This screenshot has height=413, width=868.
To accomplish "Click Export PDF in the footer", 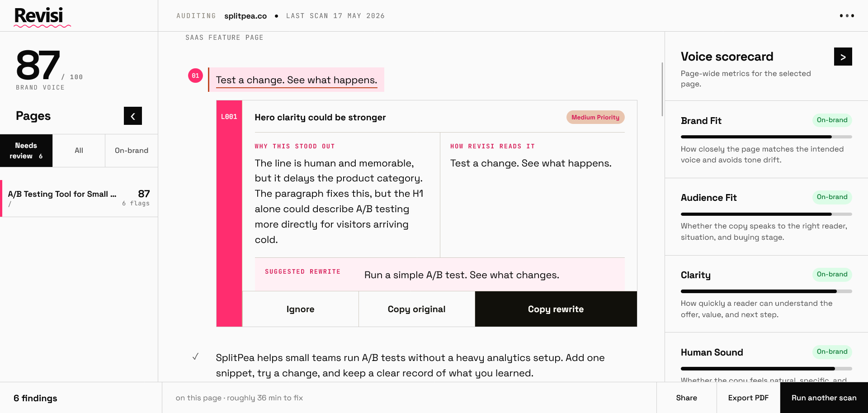I will (x=748, y=398).
